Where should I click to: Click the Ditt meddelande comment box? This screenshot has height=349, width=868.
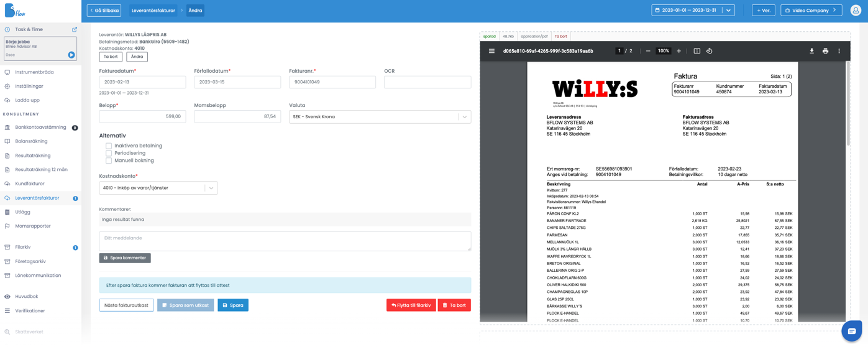pos(285,241)
